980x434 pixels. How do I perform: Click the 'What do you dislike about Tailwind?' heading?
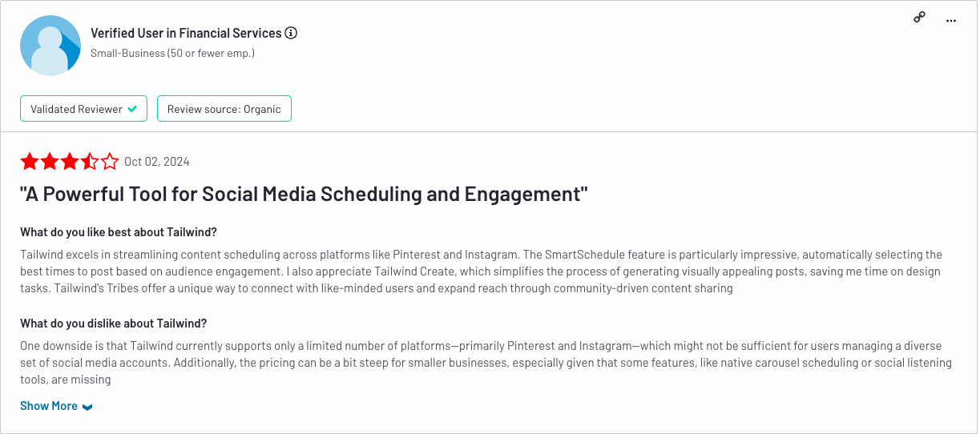(114, 323)
